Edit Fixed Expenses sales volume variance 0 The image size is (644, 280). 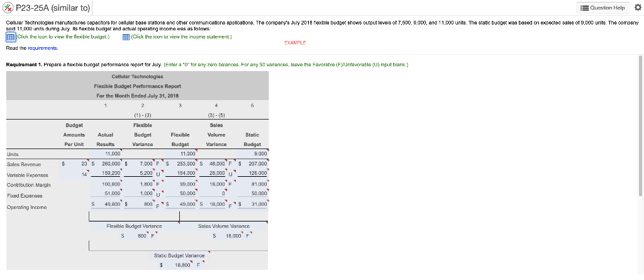[213, 193]
